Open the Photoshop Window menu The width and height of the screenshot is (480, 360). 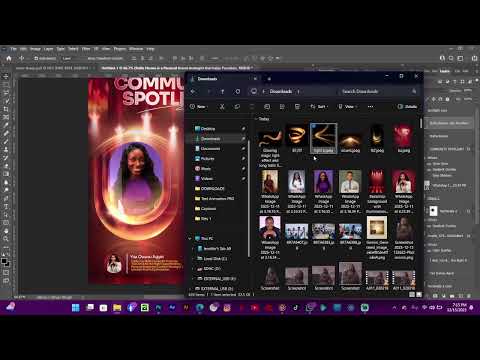(136, 49)
